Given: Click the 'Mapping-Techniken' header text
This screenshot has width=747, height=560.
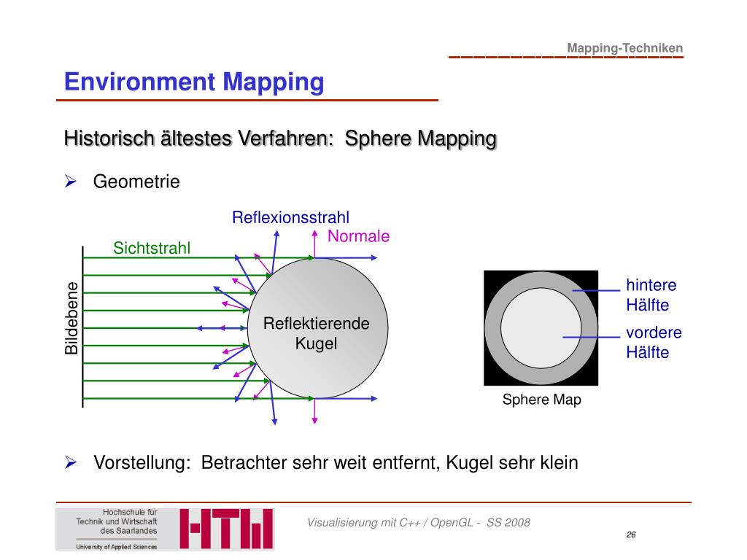Looking at the screenshot, I should 624,48.
